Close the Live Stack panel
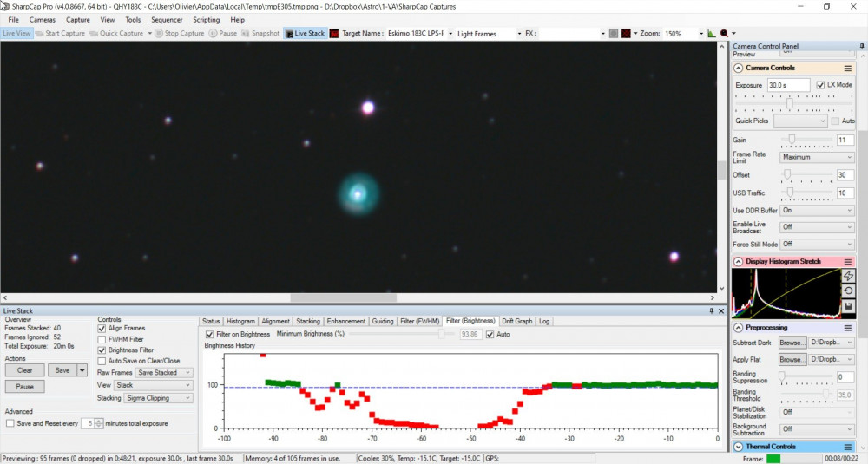 721,310
